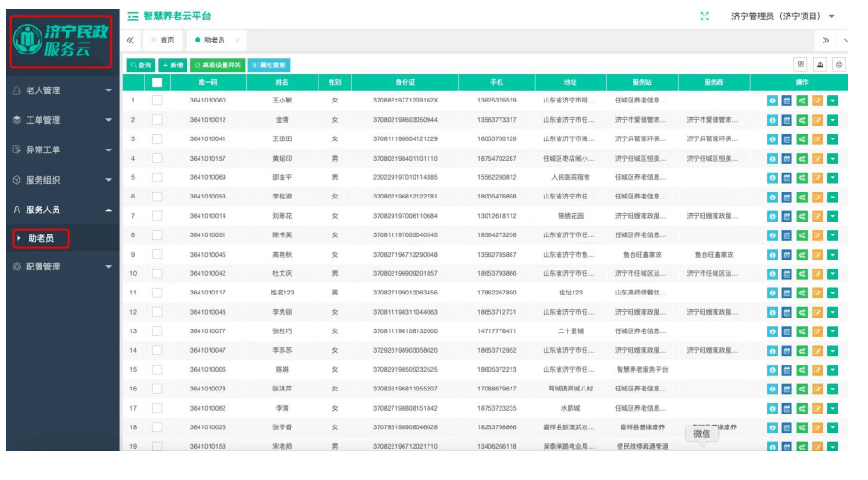Select the checkbox for row 5 邵金平
The image size is (868, 480).
(x=157, y=177)
